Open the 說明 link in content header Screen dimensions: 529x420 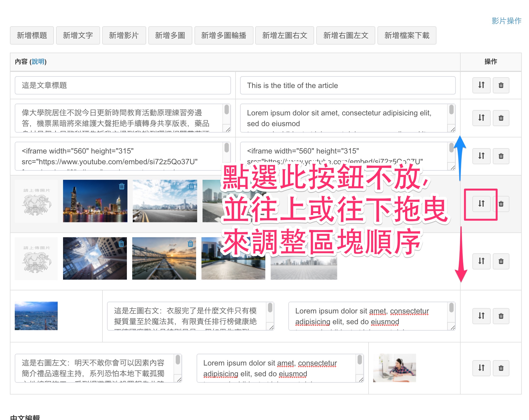(x=38, y=62)
